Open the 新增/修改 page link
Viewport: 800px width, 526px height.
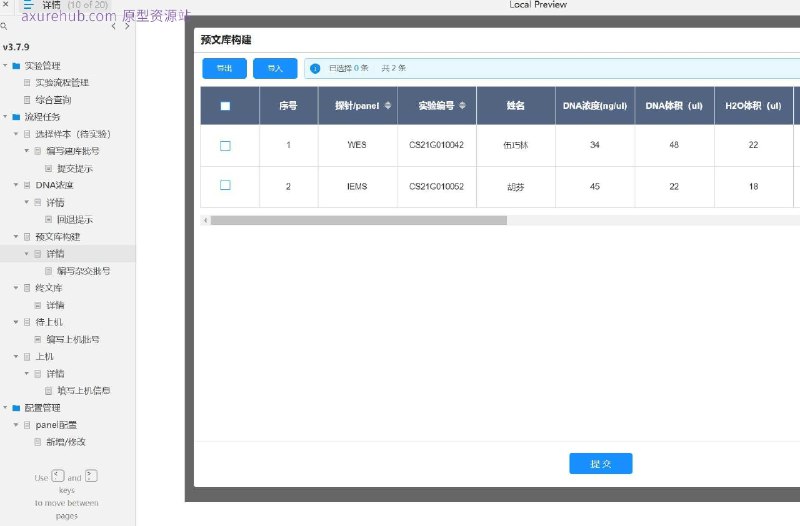pyautogui.click(x=66, y=442)
